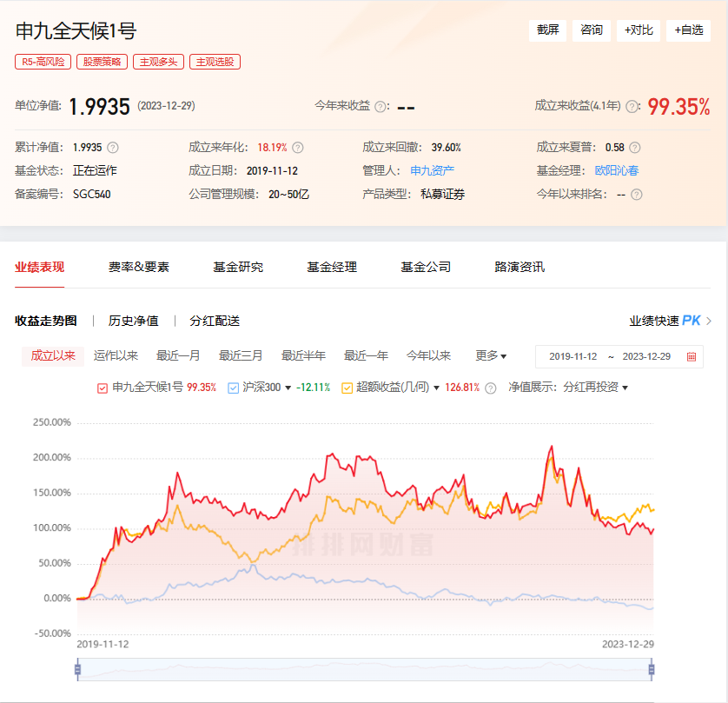Open 沪深300 benchmark dropdown arrow

(x=288, y=388)
